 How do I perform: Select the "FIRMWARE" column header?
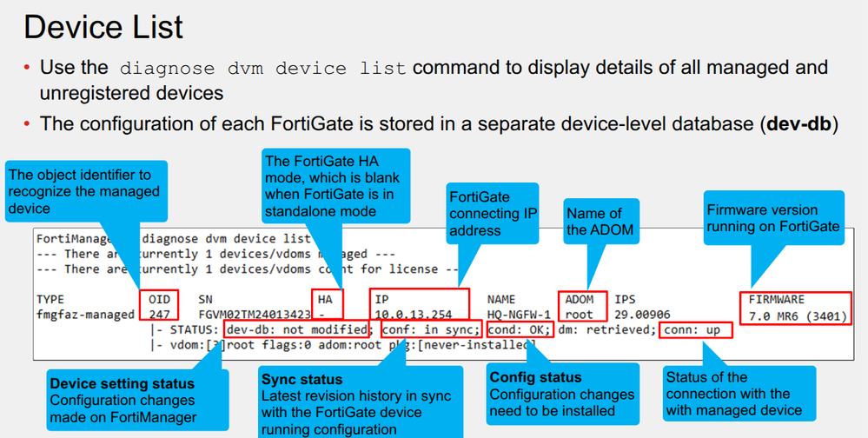tap(777, 300)
